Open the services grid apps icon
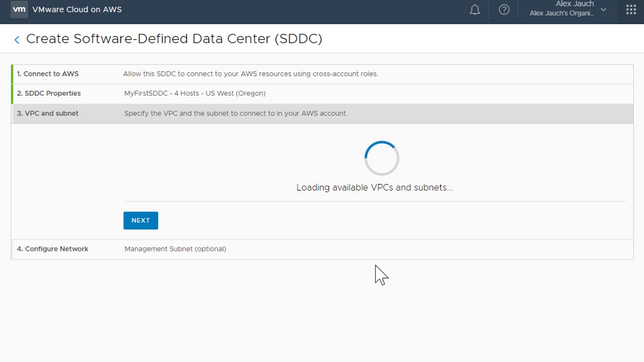 click(631, 10)
